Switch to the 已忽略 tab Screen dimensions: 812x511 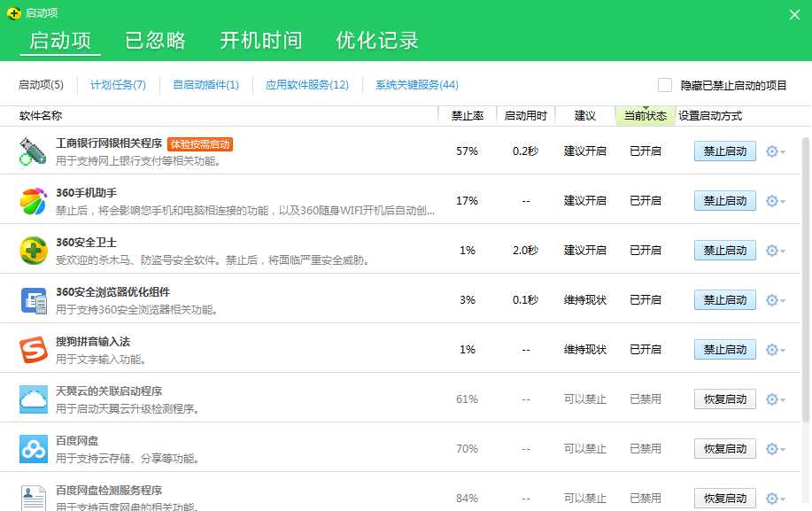pyautogui.click(x=154, y=40)
